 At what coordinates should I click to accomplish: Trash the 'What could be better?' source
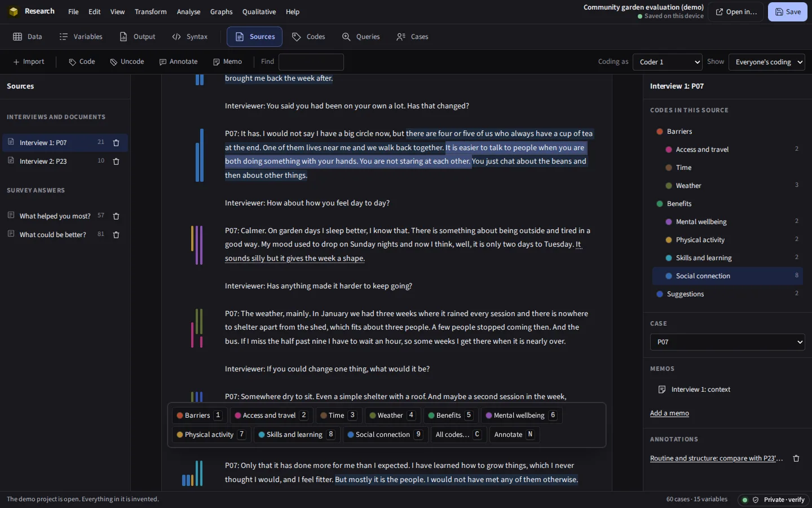(x=116, y=235)
